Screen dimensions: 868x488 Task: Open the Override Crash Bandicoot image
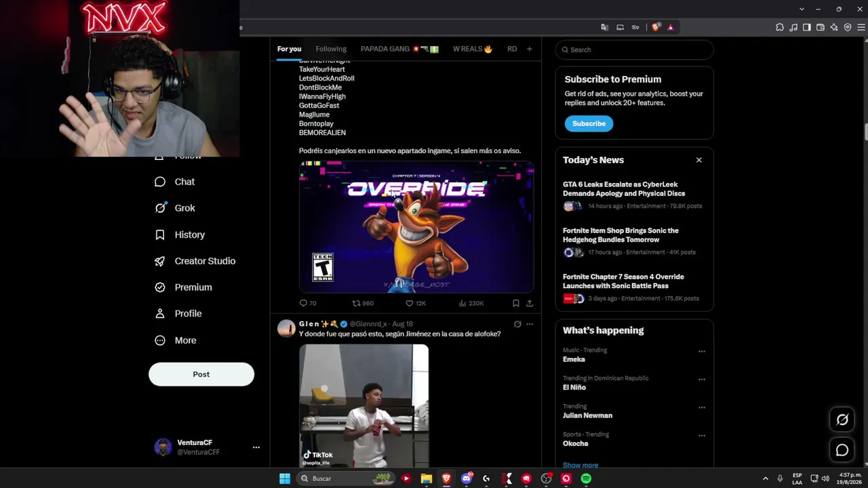click(416, 227)
